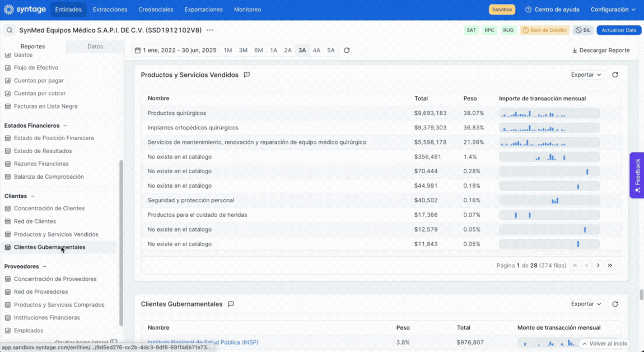Open the three-dot menu beside SynMed entity name

click(x=210, y=30)
